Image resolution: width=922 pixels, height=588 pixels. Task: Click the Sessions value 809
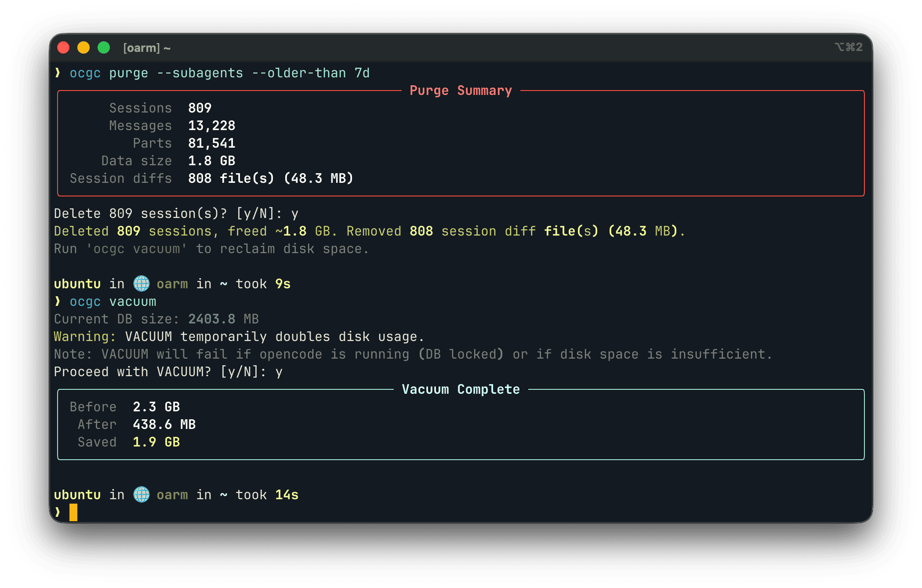[x=200, y=108]
